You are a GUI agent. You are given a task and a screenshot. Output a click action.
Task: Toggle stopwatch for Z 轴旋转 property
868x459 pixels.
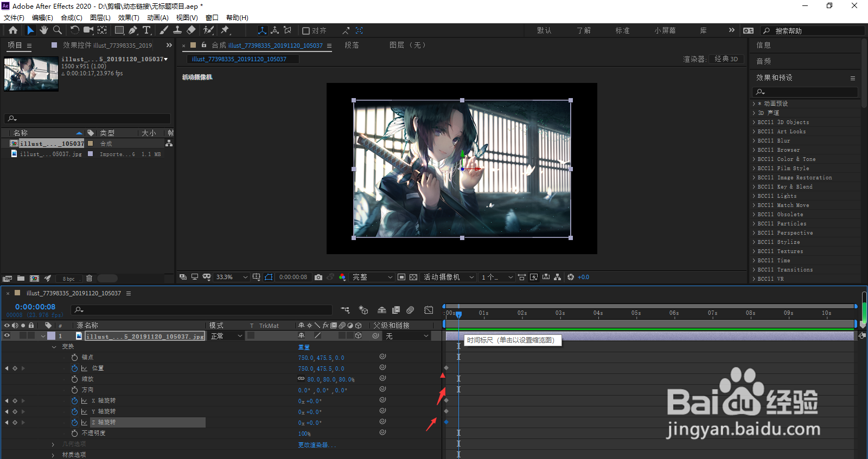click(x=74, y=422)
